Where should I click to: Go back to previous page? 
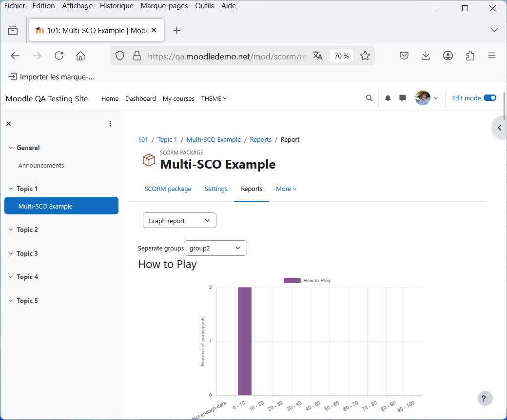pyautogui.click(x=15, y=56)
